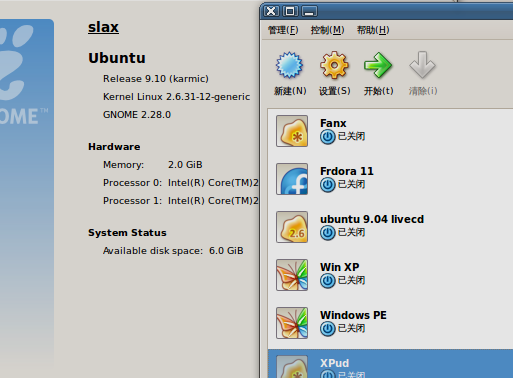Click Kernel Linux 2.6.31-12-generic text
This screenshot has height=378, width=513.
point(176,97)
